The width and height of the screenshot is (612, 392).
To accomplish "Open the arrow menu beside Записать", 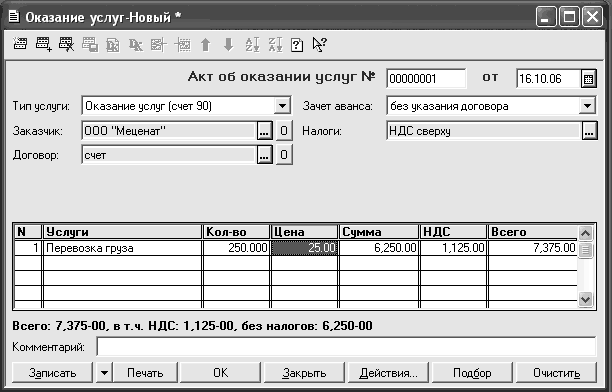I will point(104,373).
